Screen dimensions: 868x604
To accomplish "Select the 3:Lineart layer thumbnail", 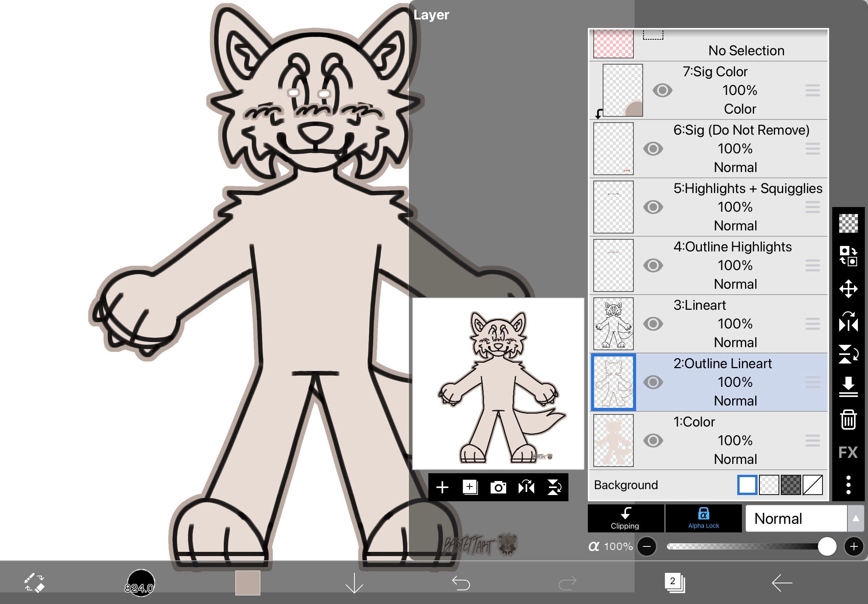I will [x=613, y=324].
